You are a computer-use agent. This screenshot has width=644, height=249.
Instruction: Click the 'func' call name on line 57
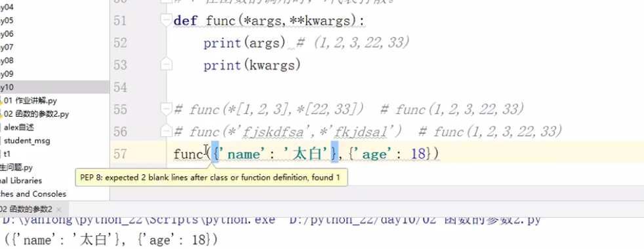(x=189, y=154)
